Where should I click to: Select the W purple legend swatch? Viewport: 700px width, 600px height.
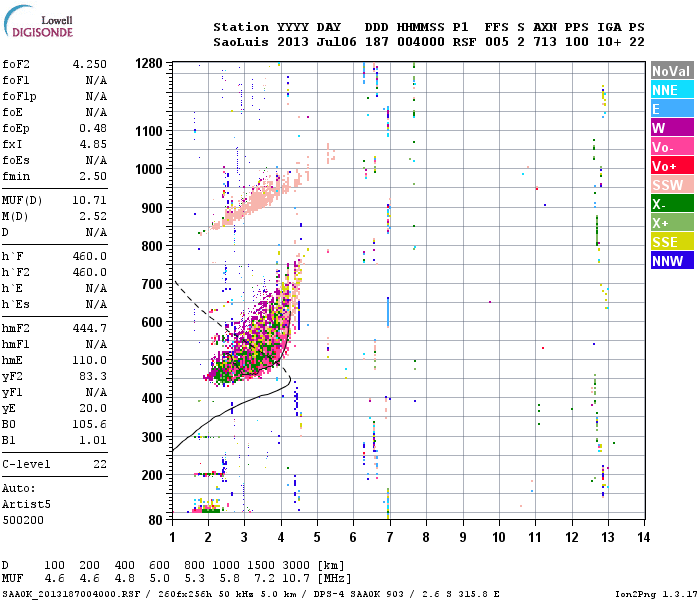672,128
